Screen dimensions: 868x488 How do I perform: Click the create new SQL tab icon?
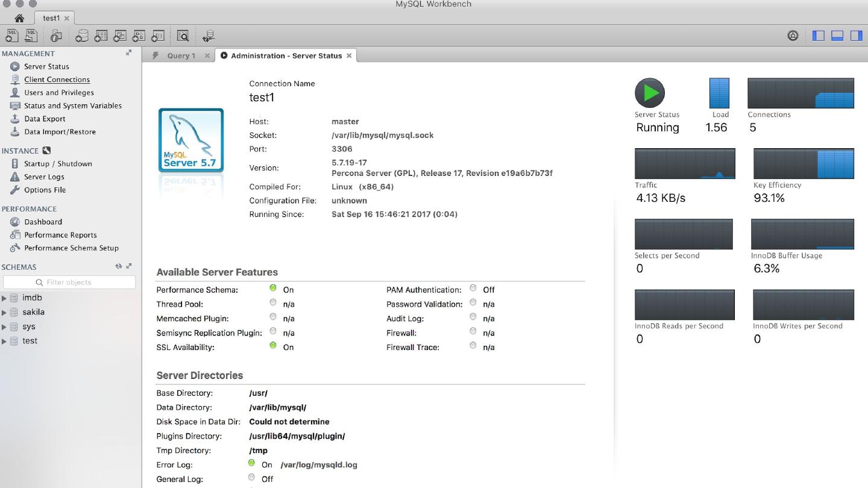coord(11,36)
